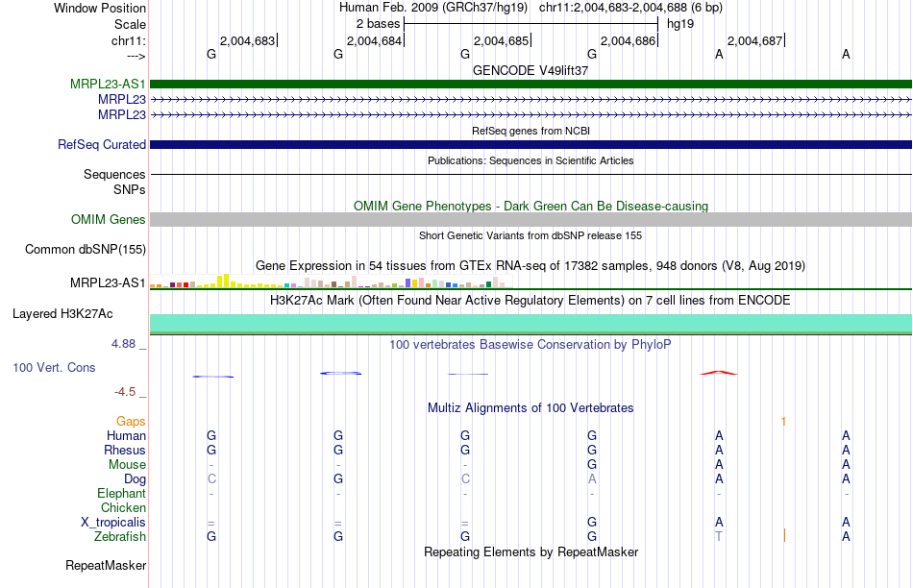Click the orange Zebrafish insertion bar
Image resolution: width=913 pixels, height=588 pixels.
click(x=784, y=535)
